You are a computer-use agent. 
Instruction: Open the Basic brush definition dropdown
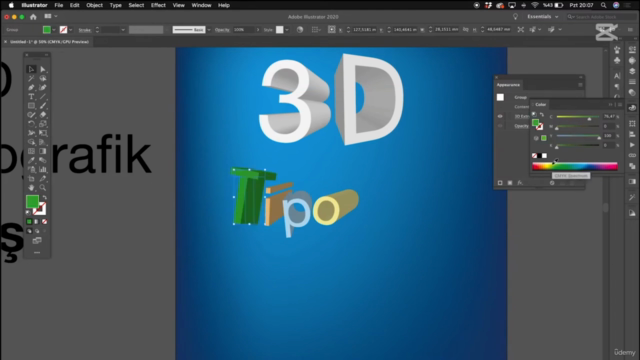tap(209, 30)
